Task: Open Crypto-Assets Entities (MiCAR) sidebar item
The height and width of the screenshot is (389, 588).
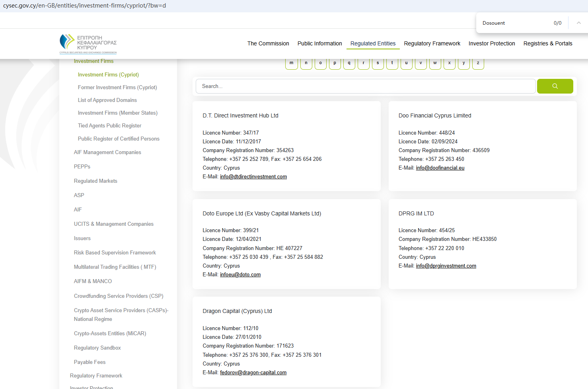Action: (110, 334)
